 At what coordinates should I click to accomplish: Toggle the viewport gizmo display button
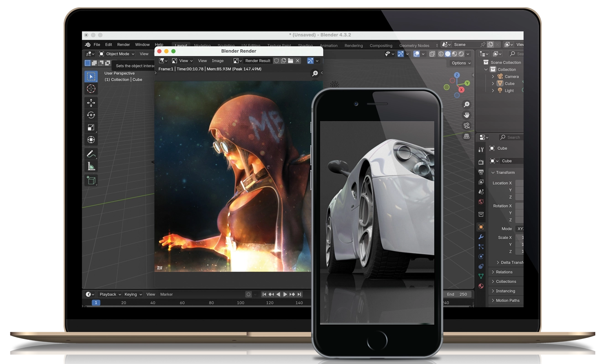point(401,54)
